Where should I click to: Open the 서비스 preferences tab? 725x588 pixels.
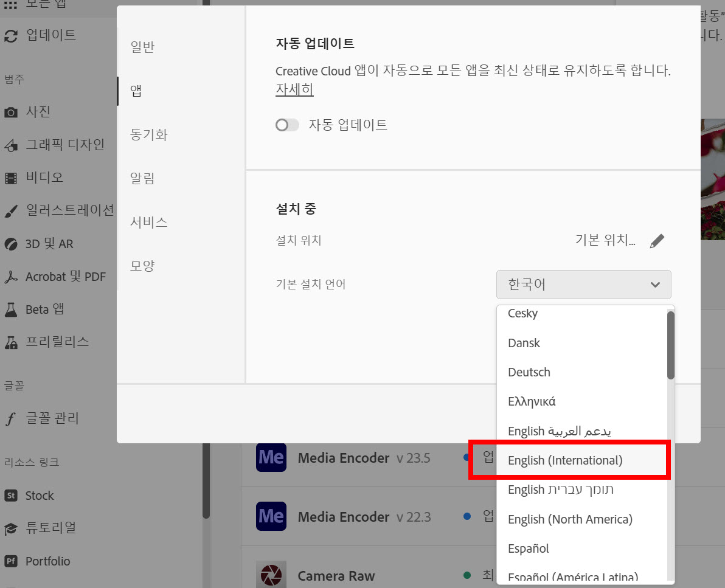148,223
